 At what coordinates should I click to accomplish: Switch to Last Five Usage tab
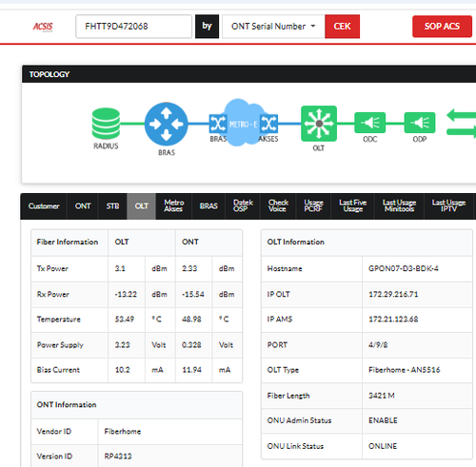352,206
